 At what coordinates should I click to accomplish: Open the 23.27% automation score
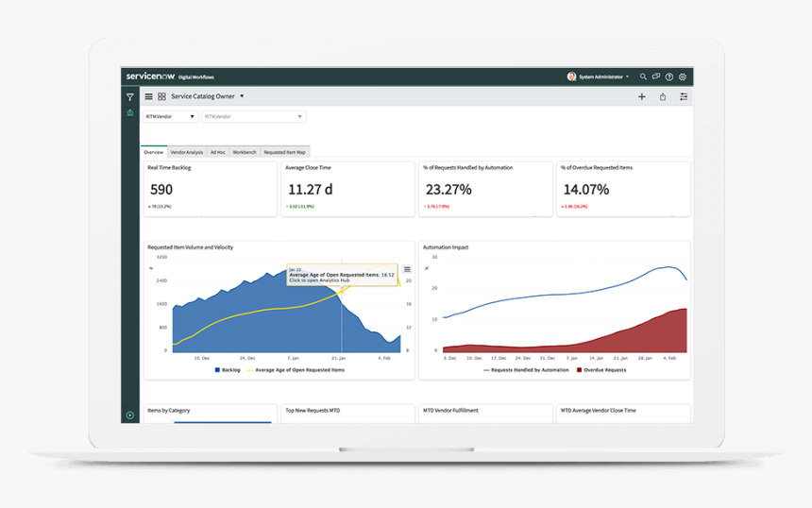(x=448, y=190)
